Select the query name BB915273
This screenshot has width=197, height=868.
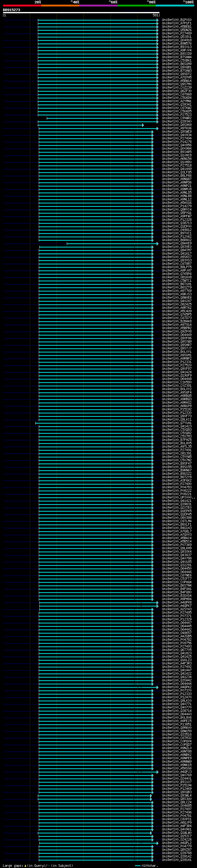coord(11,10)
